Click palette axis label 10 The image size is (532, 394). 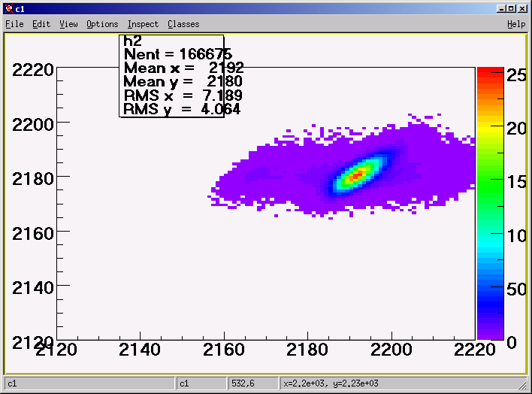pos(517,235)
